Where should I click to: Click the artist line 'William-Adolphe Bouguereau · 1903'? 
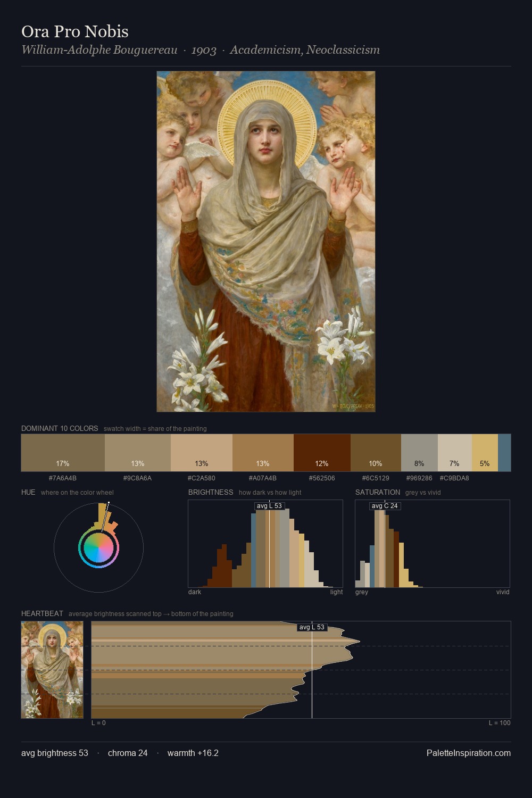[119, 50]
